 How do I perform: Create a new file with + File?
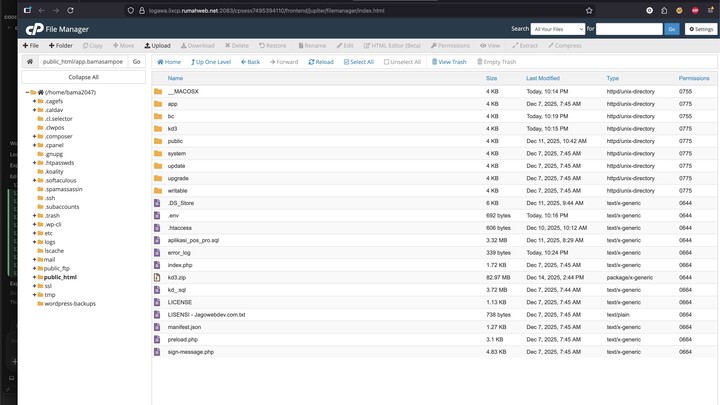click(x=31, y=45)
